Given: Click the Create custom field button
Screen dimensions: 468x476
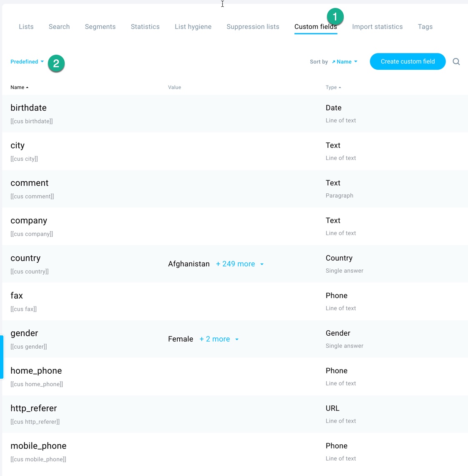Looking at the screenshot, I should (x=408, y=61).
